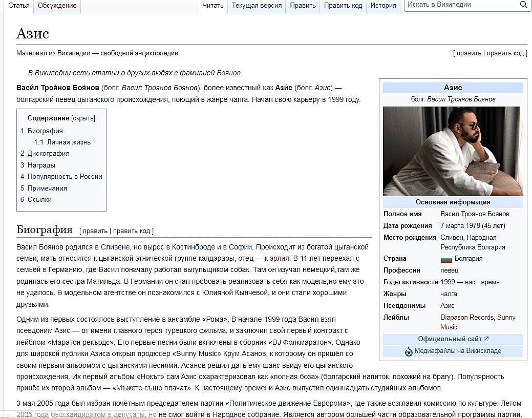Click the Текущая версия tab
The image size is (532, 418).
[x=257, y=6]
